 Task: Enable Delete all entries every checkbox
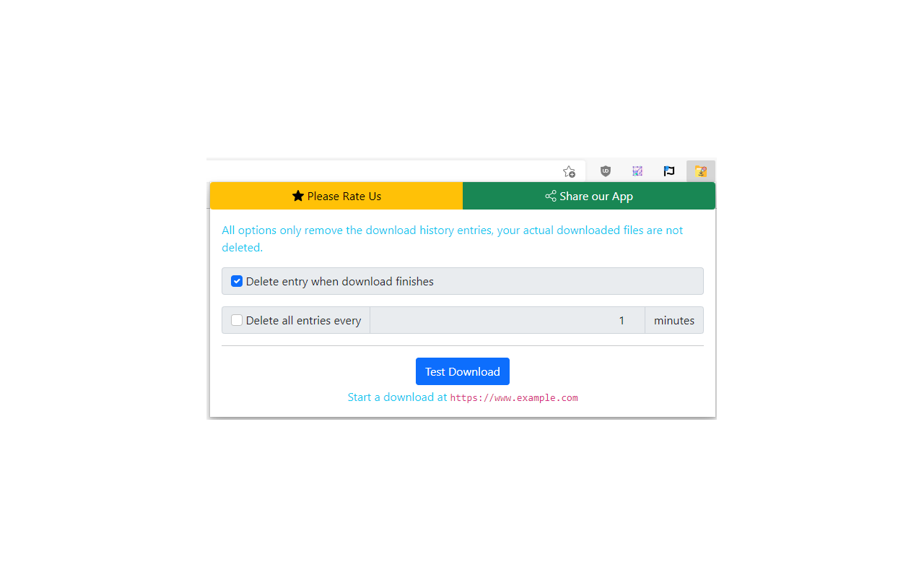pos(237,320)
